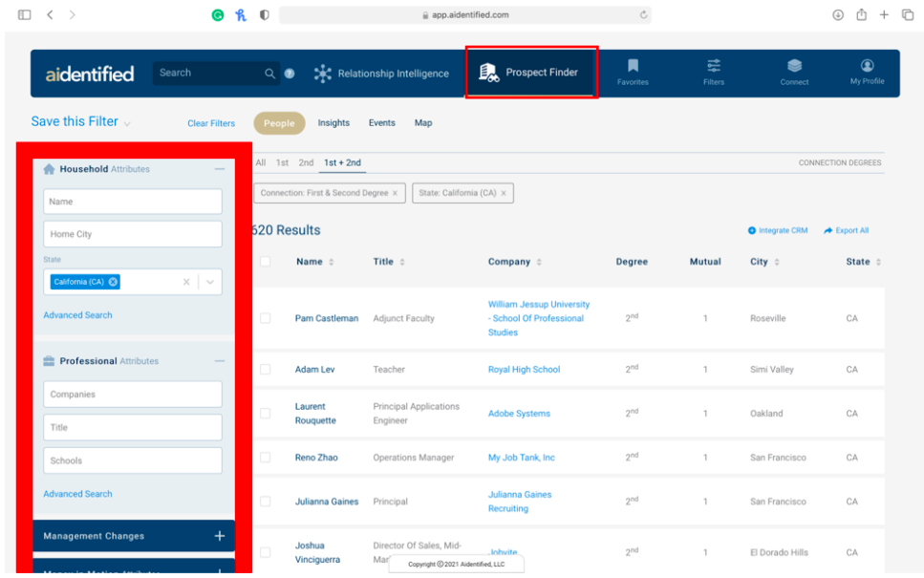The width and height of the screenshot is (924, 578).
Task: Collapse the Household Attributes section
Action: (x=220, y=169)
